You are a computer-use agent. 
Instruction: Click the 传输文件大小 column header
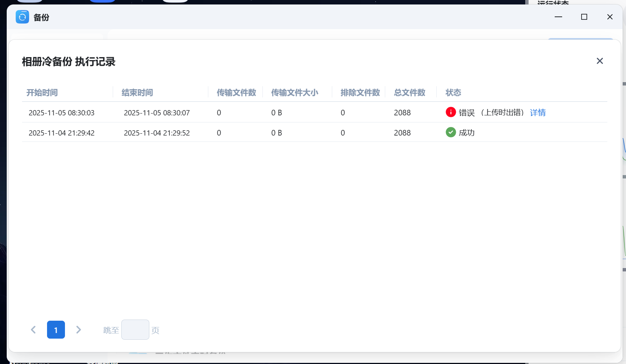pyautogui.click(x=295, y=92)
